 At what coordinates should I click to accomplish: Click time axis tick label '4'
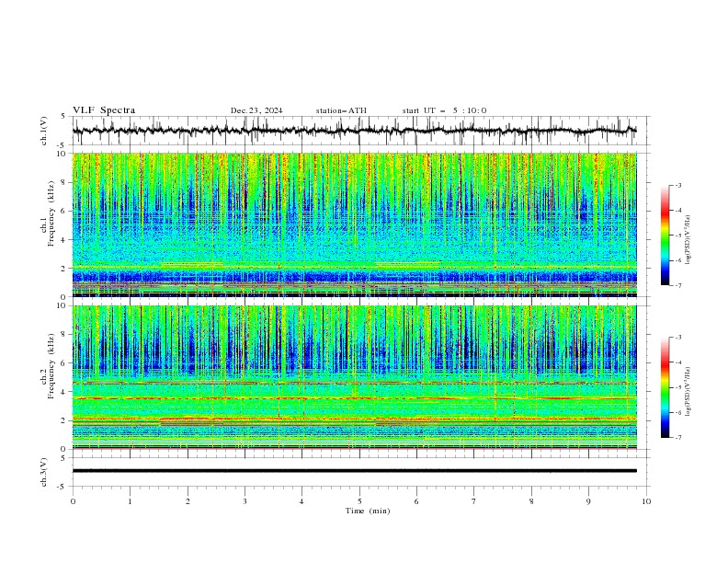click(x=301, y=501)
